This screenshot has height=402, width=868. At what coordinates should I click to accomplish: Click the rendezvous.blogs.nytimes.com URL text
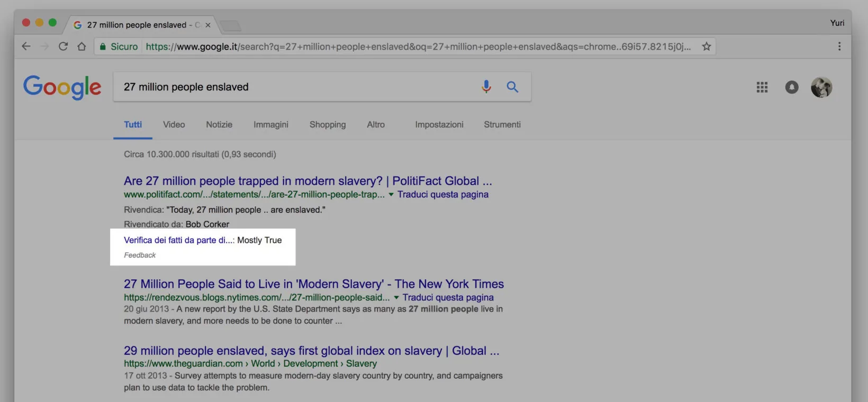[257, 298]
